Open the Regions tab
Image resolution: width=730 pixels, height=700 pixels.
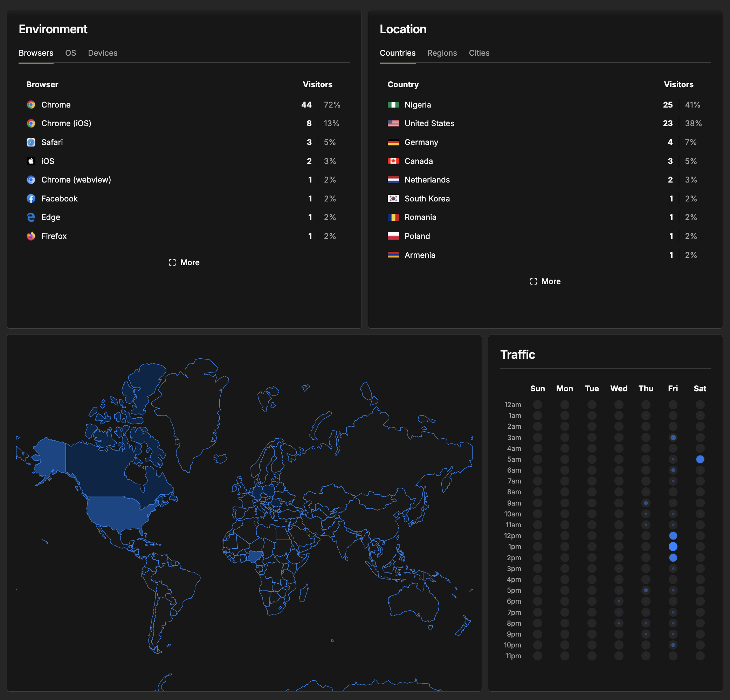pyautogui.click(x=442, y=53)
